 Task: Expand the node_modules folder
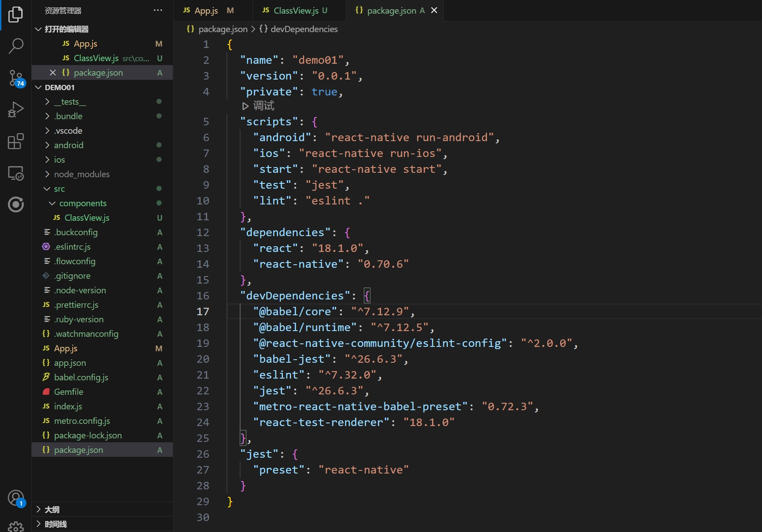tap(102, 174)
